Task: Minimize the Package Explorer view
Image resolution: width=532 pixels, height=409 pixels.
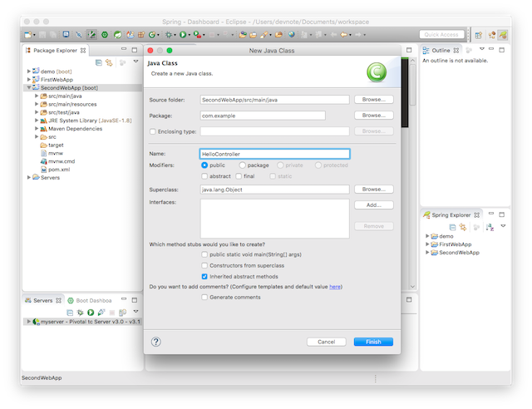Action: click(x=124, y=49)
